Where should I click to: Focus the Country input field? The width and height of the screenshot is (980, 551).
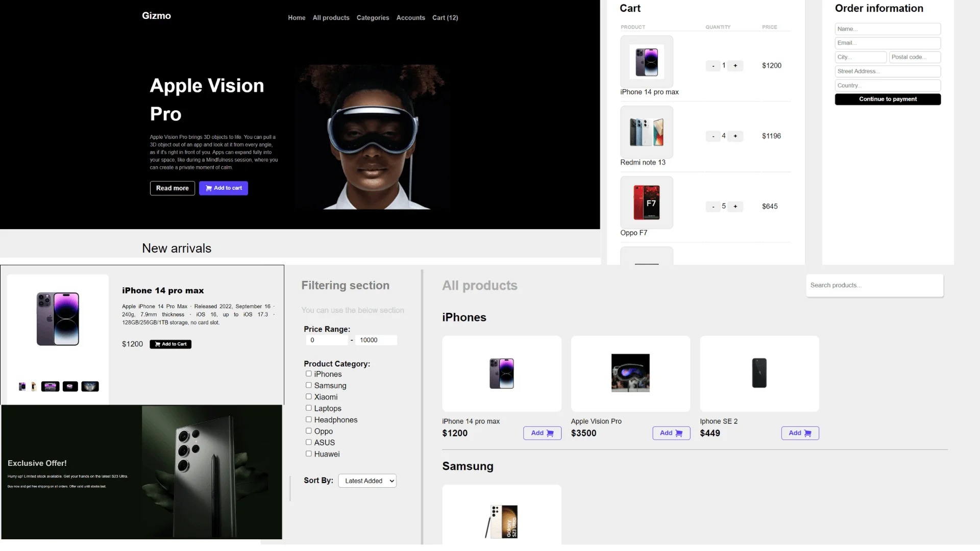click(x=888, y=86)
